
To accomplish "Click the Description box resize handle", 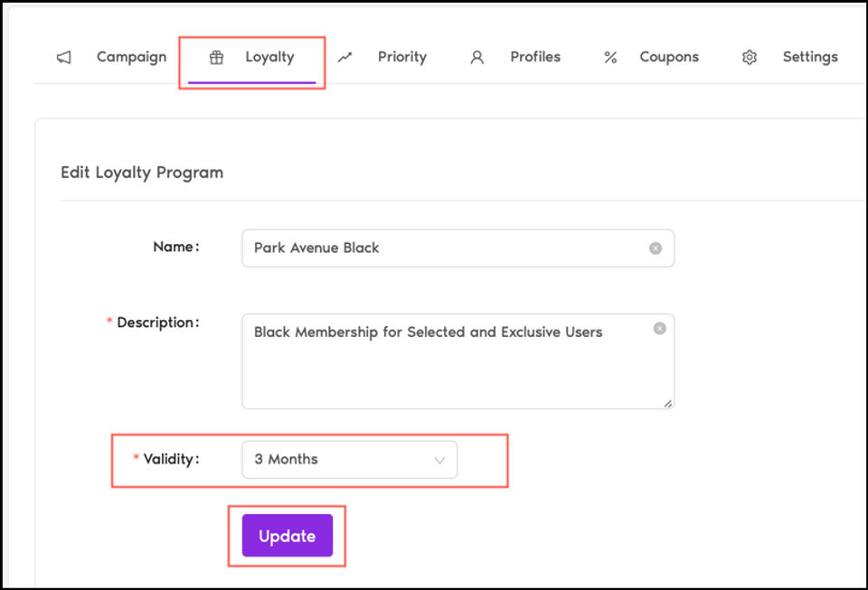I will coord(668,404).
